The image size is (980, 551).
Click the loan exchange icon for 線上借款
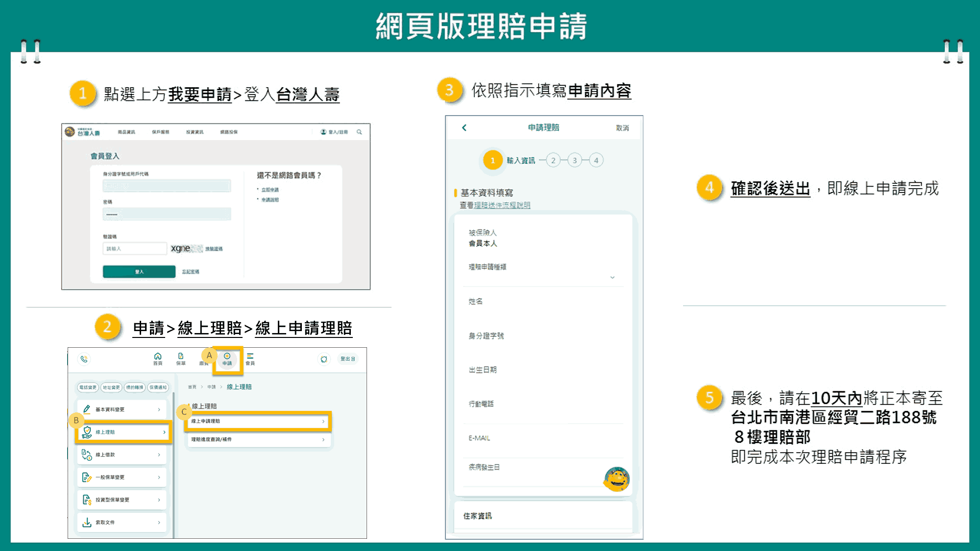point(87,455)
